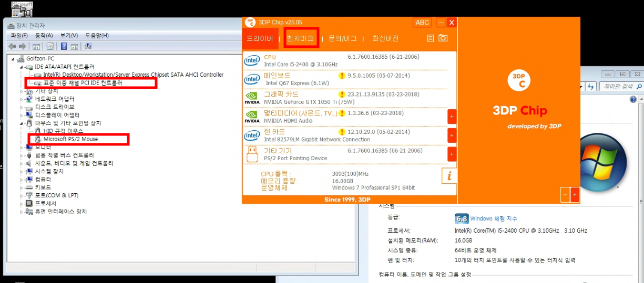Select 키보드 category in device tree

click(x=43, y=187)
